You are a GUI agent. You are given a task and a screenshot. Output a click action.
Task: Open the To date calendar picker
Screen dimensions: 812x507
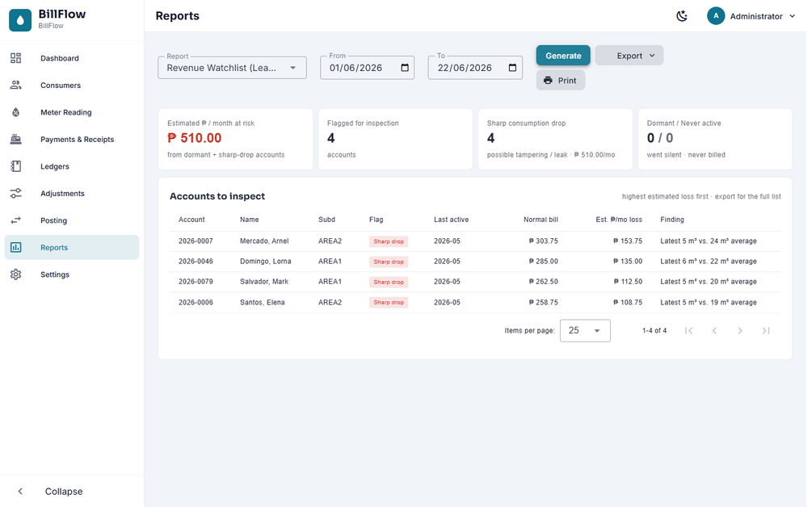coord(513,68)
